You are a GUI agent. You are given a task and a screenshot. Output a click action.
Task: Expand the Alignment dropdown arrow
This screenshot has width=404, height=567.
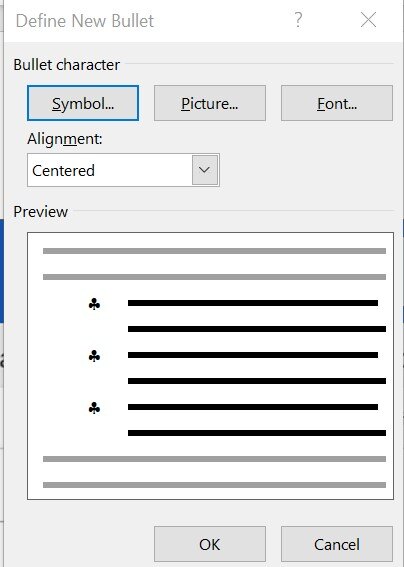[205, 170]
